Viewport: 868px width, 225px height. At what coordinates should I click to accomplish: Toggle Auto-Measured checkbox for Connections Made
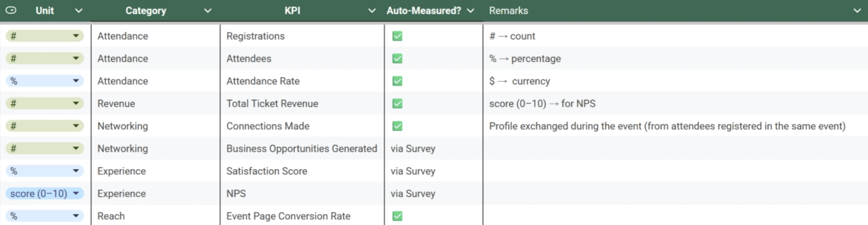(397, 126)
